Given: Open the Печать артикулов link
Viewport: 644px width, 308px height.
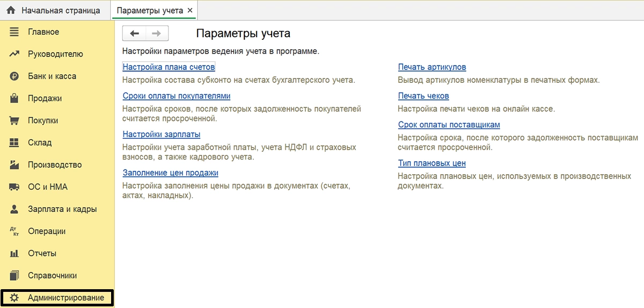Looking at the screenshot, I should tap(431, 67).
